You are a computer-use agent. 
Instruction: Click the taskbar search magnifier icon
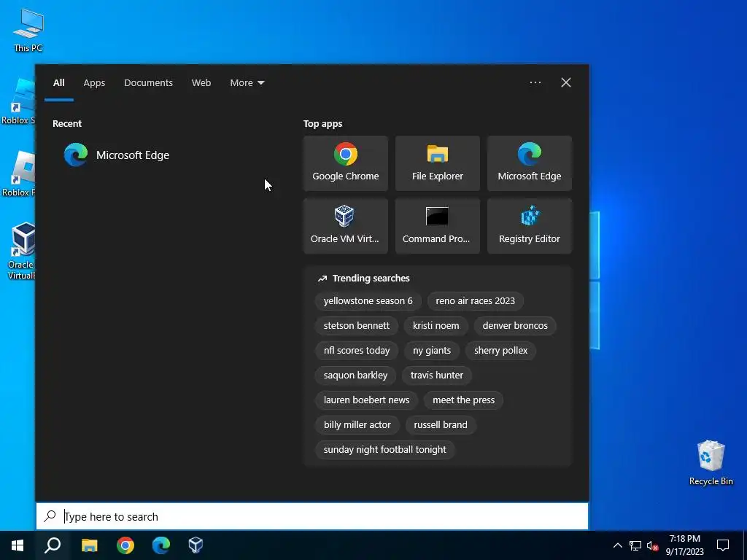click(53, 545)
